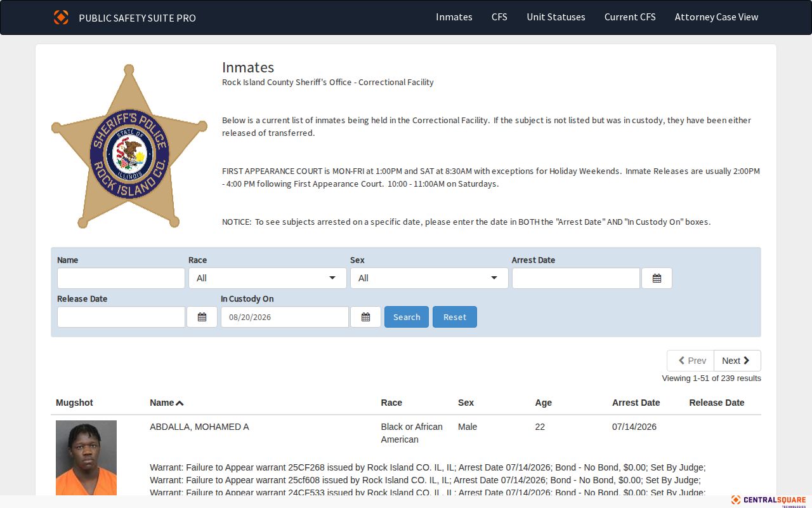Click the Prev page button
Image resolution: width=812 pixels, height=508 pixels.
pos(691,361)
